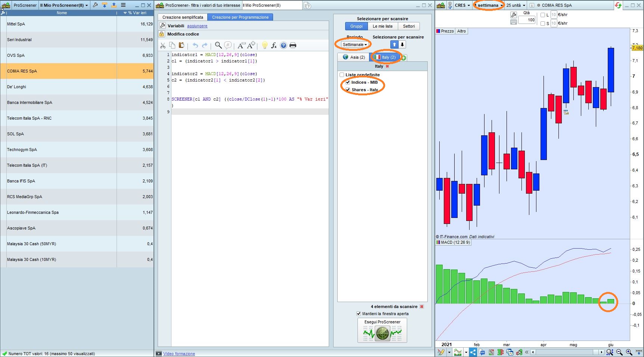Click the red-green refresh arrows on chart
The width and height of the screenshot is (644, 357).
[x=618, y=5]
